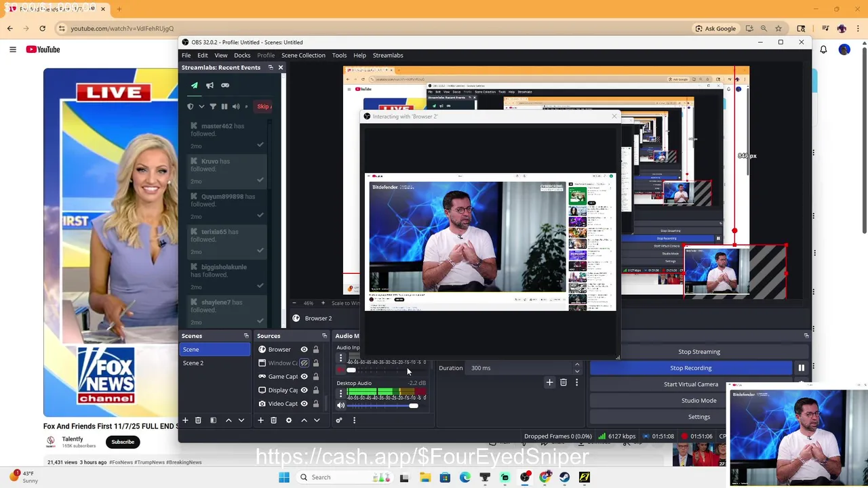Remove the transition with the trash icon
Viewport: 868px width, 488px height.
point(563,383)
